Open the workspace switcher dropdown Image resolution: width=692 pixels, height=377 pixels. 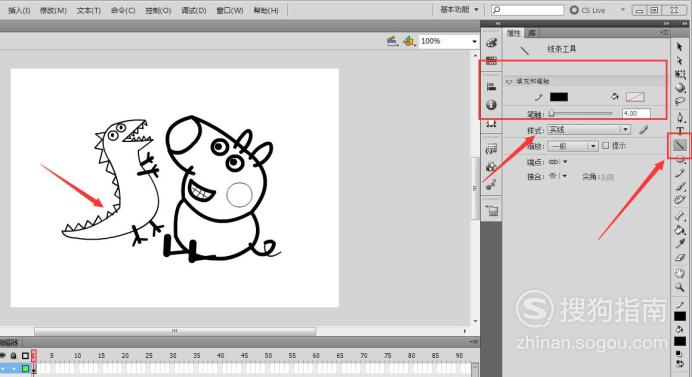pyautogui.click(x=459, y=10)
